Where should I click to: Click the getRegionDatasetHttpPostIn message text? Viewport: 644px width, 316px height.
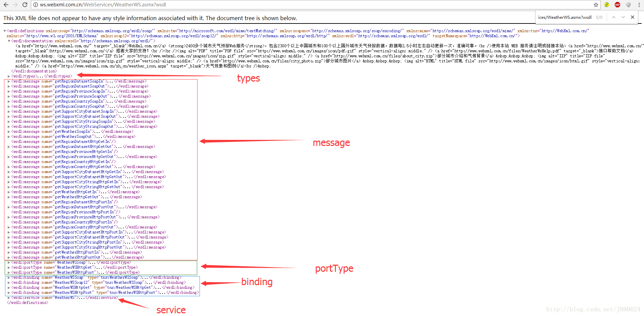tap(65, 202)
